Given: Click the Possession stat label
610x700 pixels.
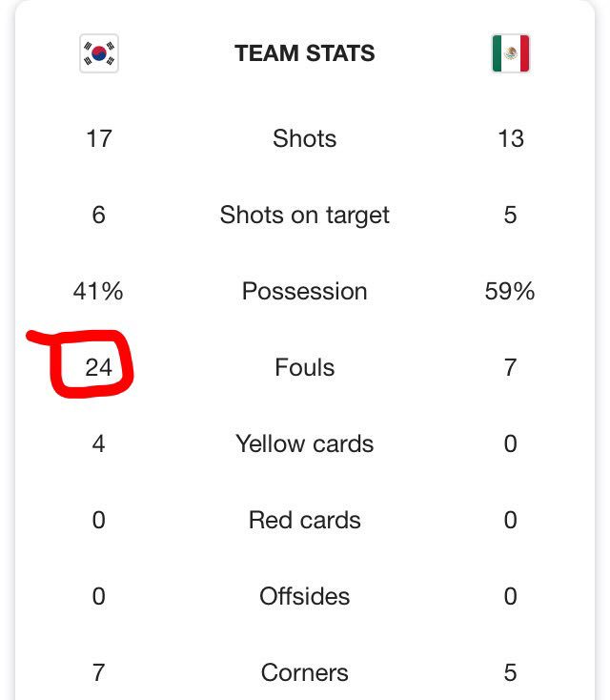Looking at the screenshot, I should [x=305, y=291].
